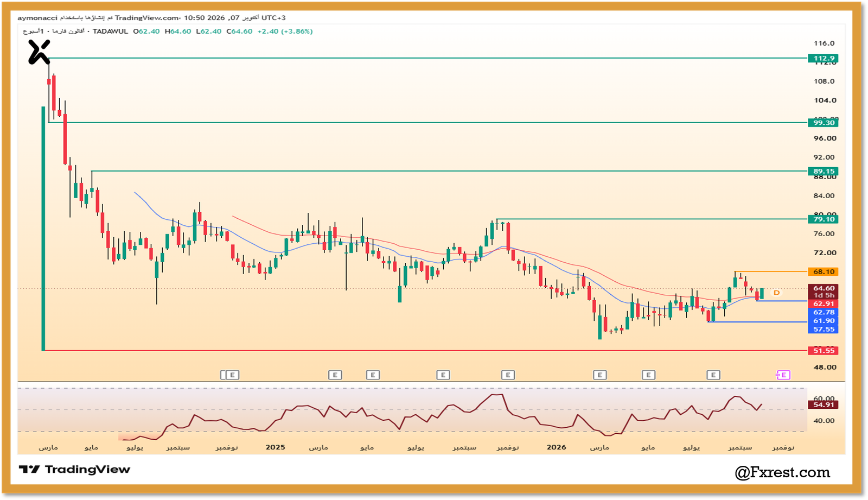Image resolution: width=868 pixels, height=500 pixels.
Task: Click the 84.00 price axis label
Action: pyautogui.click(x=825, y=196)
